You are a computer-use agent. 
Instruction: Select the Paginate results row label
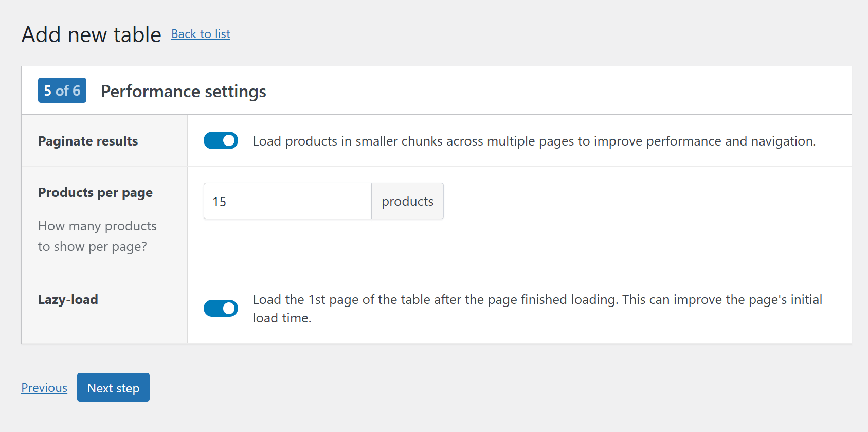point(88,141)
